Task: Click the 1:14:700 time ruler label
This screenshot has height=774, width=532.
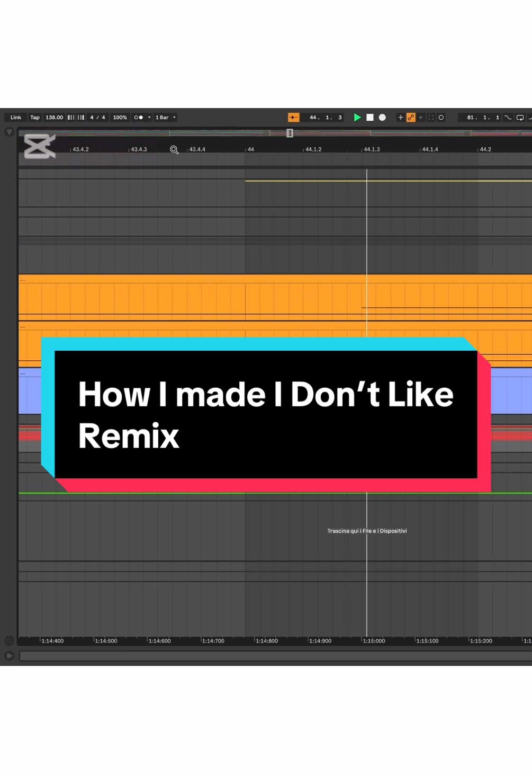Action: pos(213,641)
